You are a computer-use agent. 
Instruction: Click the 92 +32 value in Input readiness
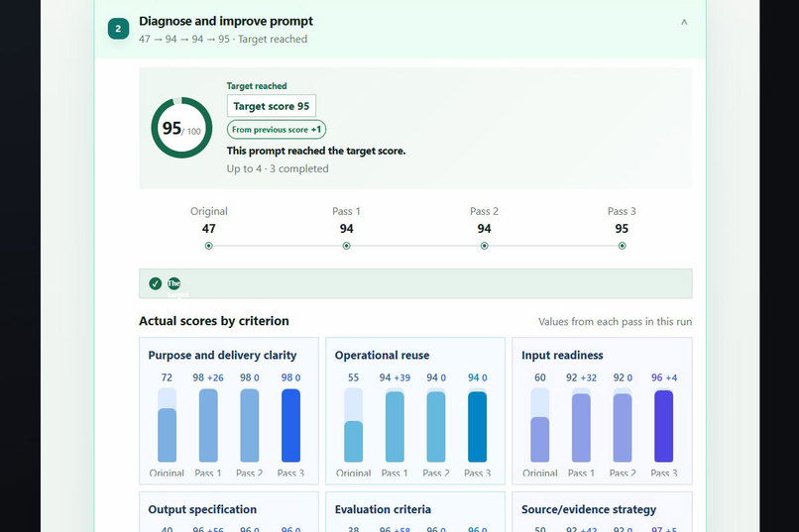pos(582,377)
